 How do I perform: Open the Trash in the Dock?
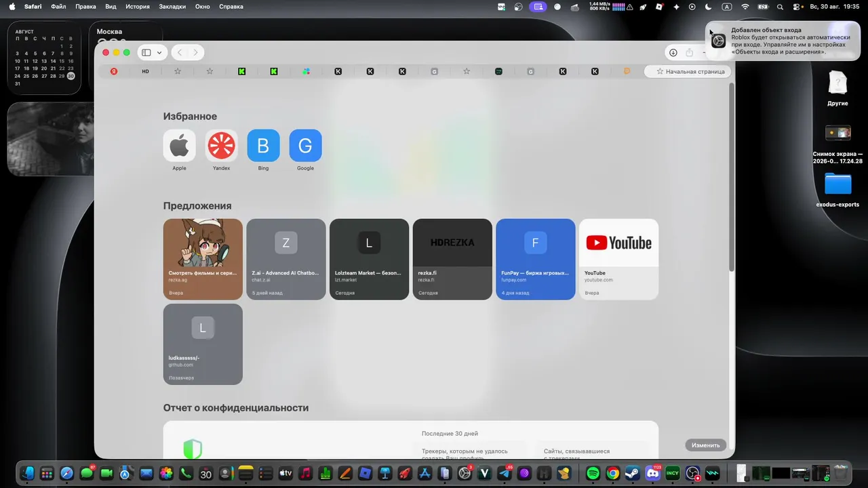[x=841, y=473]
